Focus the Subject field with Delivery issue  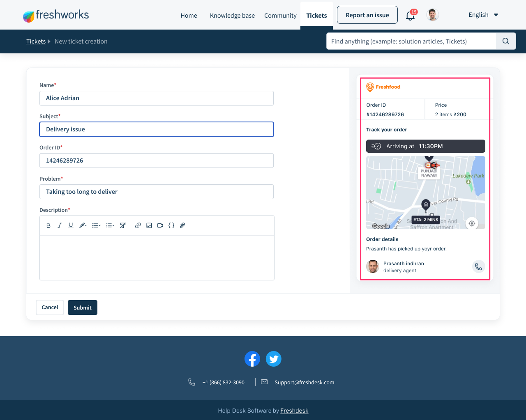point(157,129)
